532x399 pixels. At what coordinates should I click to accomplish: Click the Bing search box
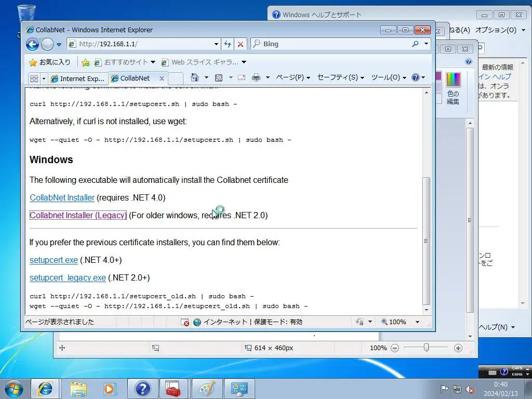[330, 44]
